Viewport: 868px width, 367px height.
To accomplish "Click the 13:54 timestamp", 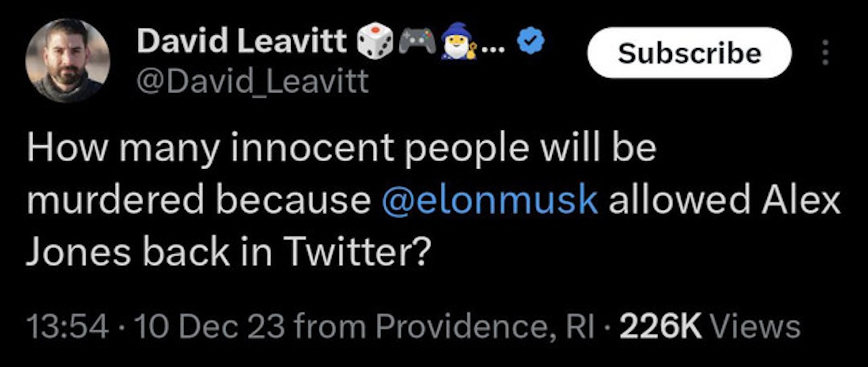I will [x=68, y=326].
